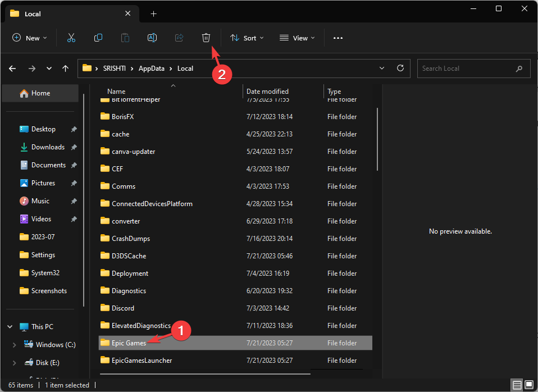Click pin icon next to Documents
This screenshot has height=392, width=538.
(74, 165)
